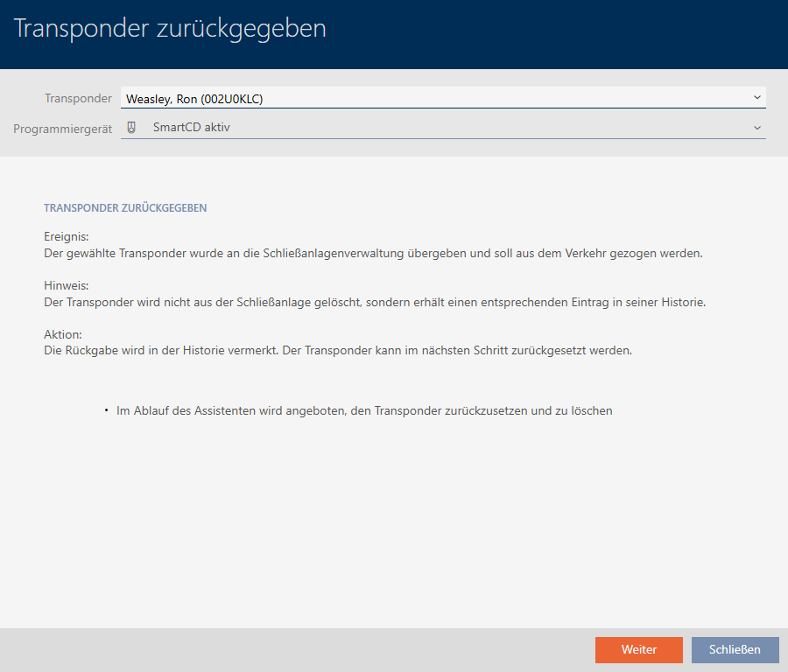This screenshot has height=672, width=788.
Task: Click the Ereignis text about Schließanlagenverwaltung
Action: (373, 254)
